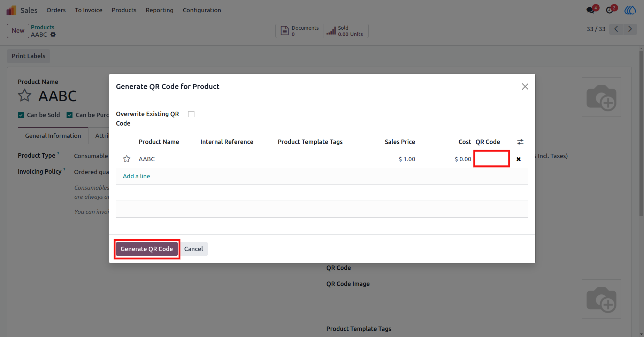Click the Print Labels button
This screenshot has width=644, height=337.
click(x=29, y=56)
